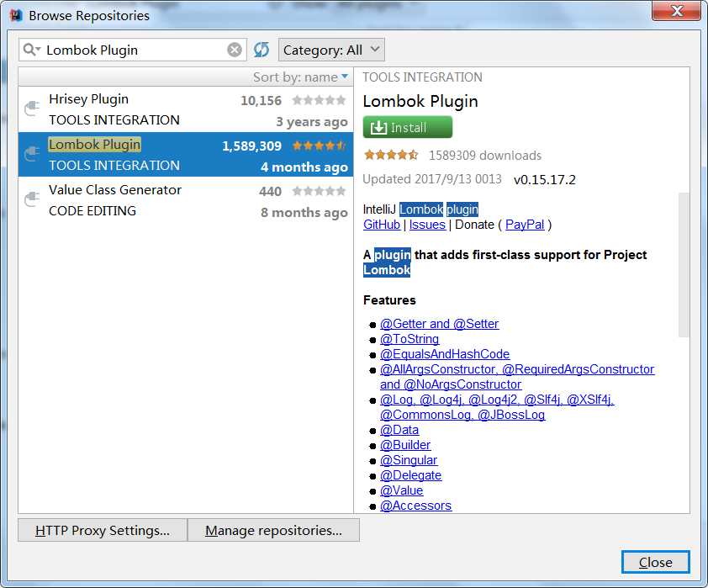Viewport: 708px width, 588px height.
Task: Open the @Value link
Action: coord(401,490)
